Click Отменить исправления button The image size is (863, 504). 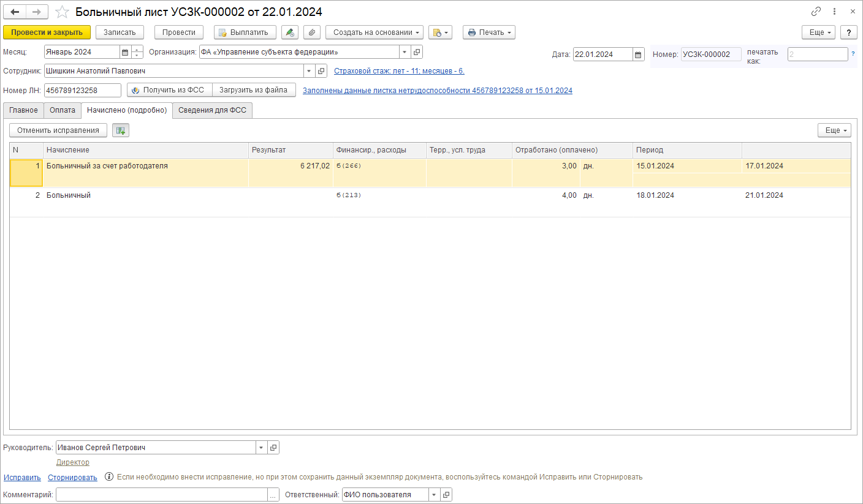pyautogui.click(x=58, y=130)
